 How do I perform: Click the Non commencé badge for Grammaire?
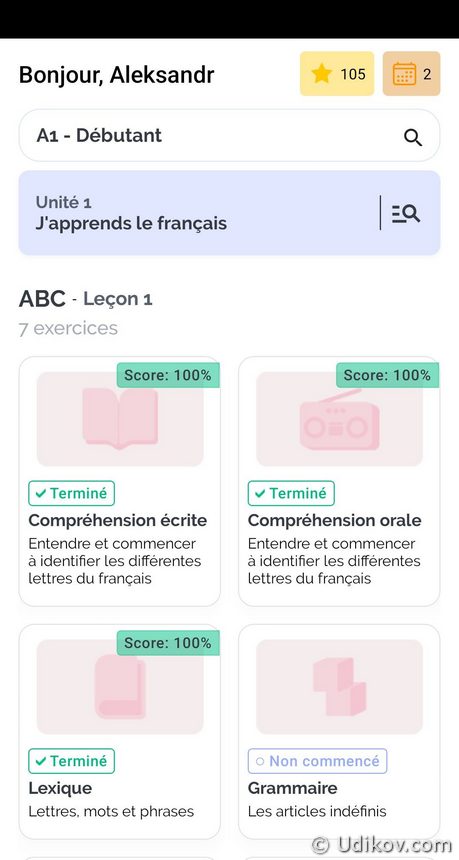click(318, 761)
